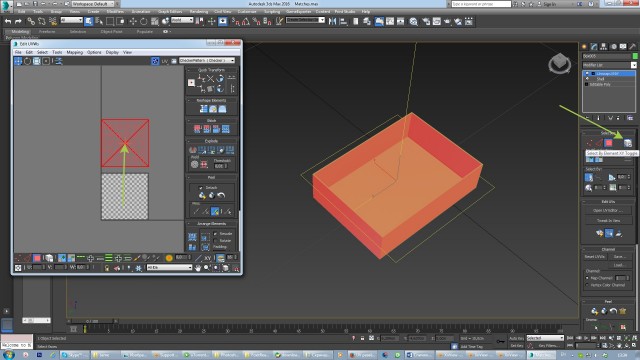
Task: Toggle the Unwrap UVW modifier on or off
Action: [587, 74]
